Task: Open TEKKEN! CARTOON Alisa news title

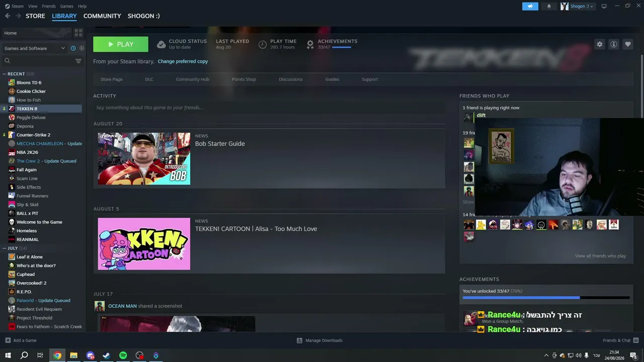Action: click(256, 229)
